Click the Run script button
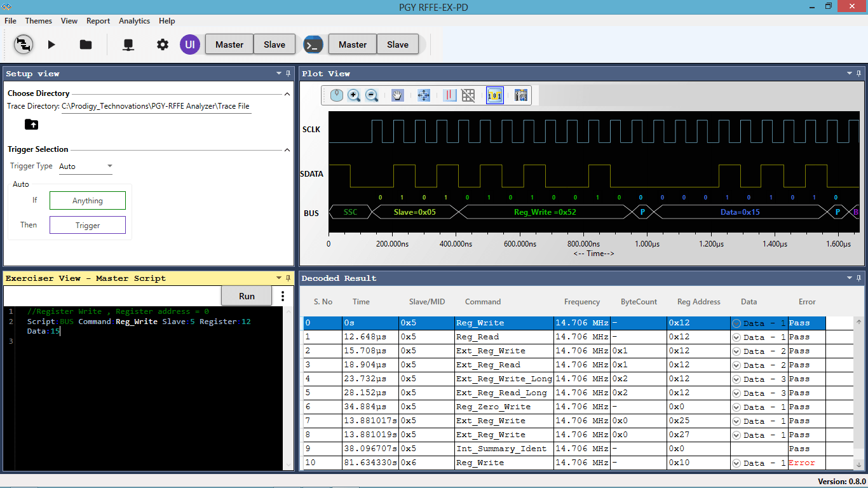 (247, 296)
